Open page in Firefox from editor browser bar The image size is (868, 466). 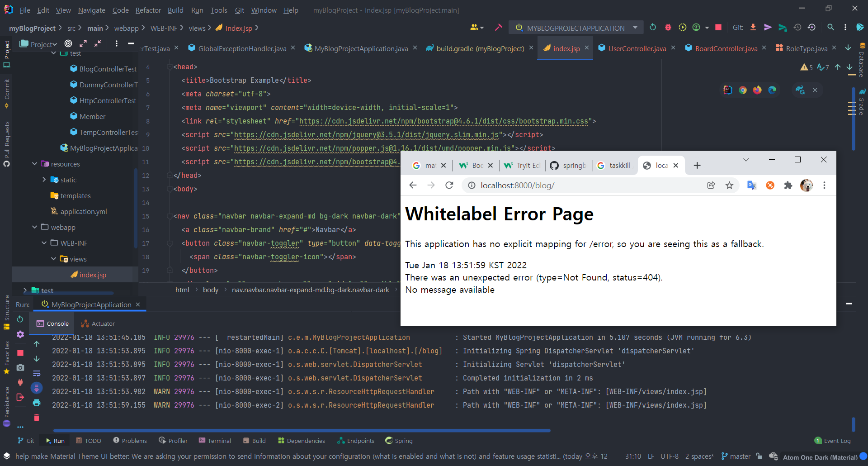click(x=757, y=90)
